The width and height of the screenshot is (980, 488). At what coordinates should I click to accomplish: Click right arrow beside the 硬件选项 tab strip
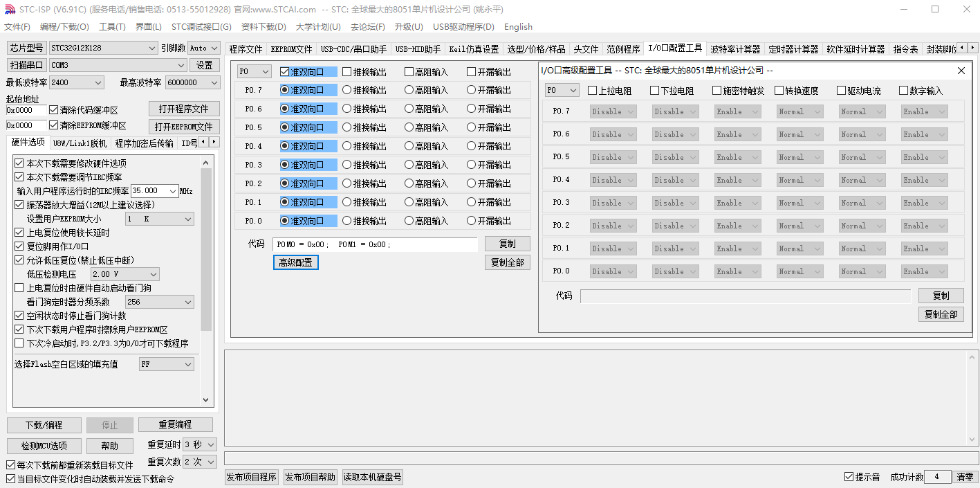[x=214, y=142]
